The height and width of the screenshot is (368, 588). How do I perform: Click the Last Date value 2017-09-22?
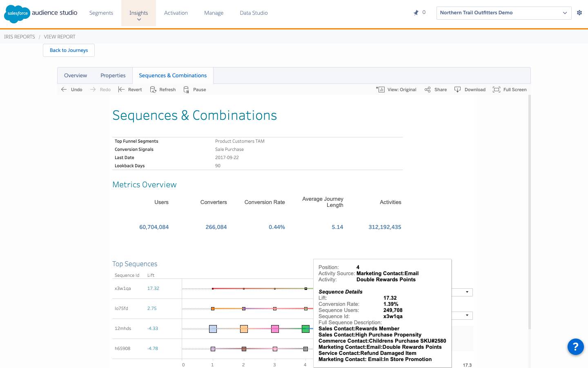[227, 157]
